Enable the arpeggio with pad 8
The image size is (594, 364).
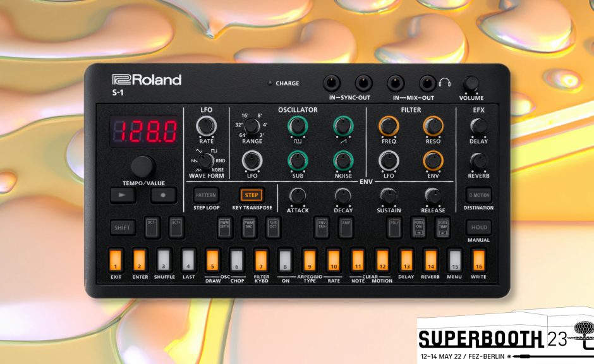(285, 260)
